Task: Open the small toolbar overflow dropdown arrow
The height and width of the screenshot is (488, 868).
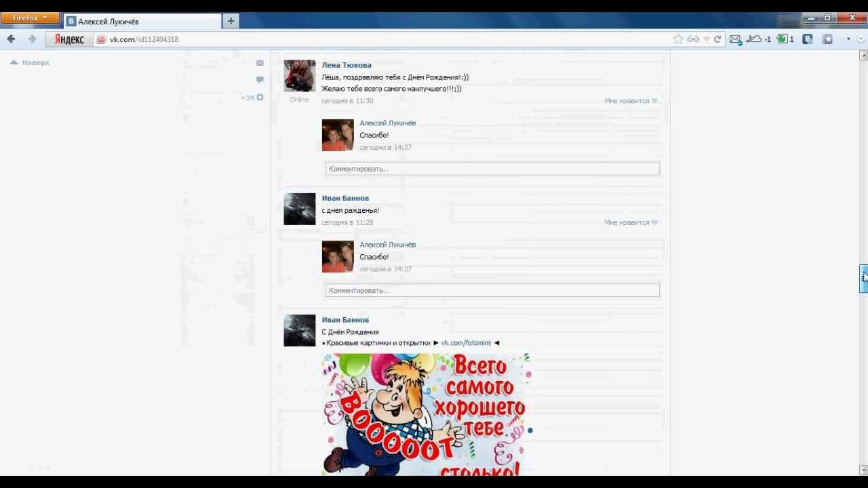Action: 848,39
